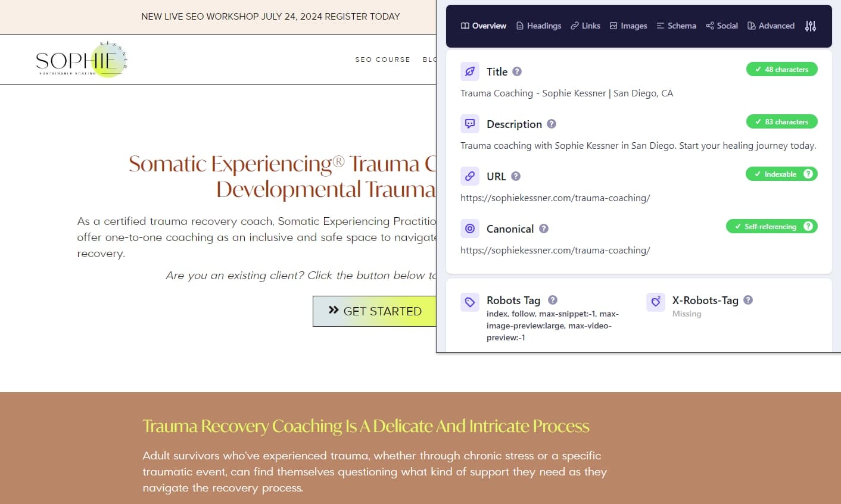Open the extension settings sliders icon
841x504 pixels.
pos(810,26)
